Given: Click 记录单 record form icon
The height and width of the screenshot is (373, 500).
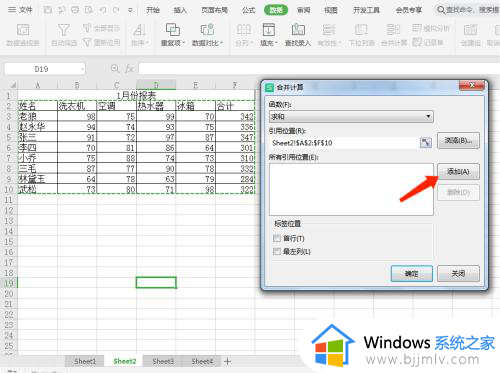Looking at the screenshot, I should (x=427, y=42).
